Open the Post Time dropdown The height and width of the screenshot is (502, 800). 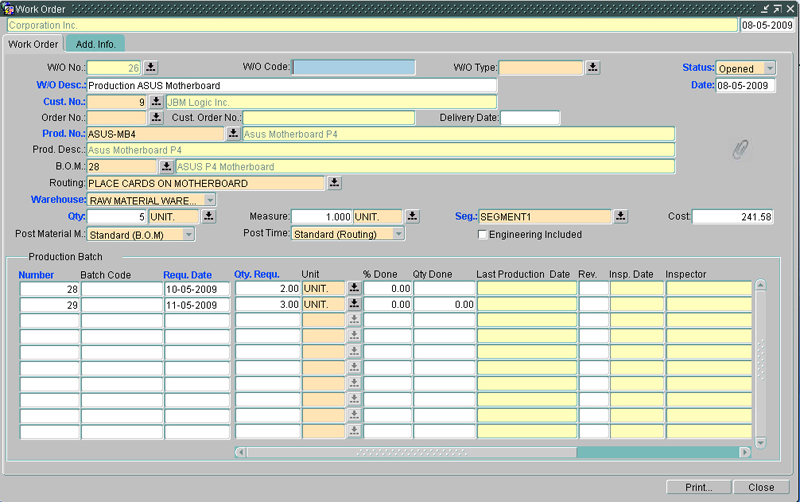click(398, 234)
